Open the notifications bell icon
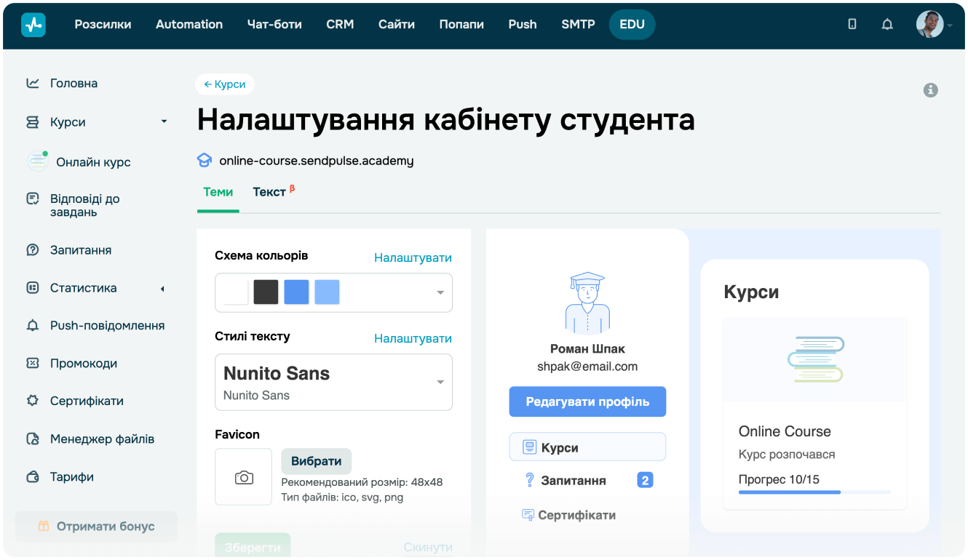 [886, 25]
